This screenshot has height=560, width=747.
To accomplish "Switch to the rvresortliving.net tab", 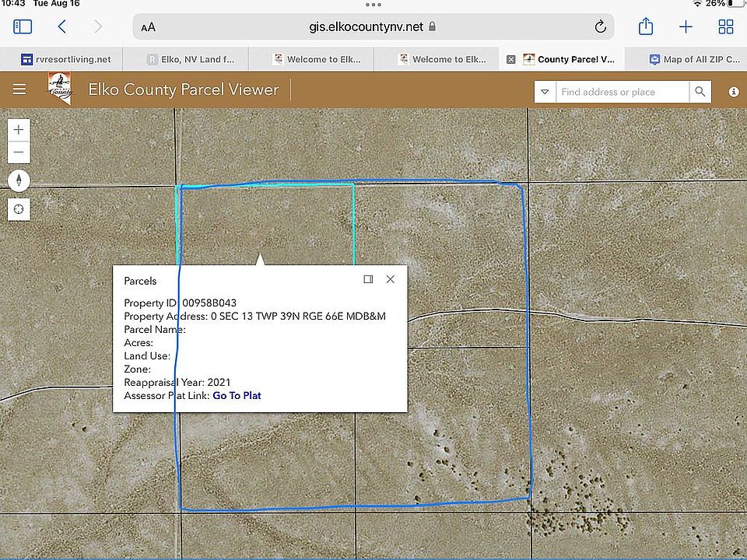I will coord(66,59).
